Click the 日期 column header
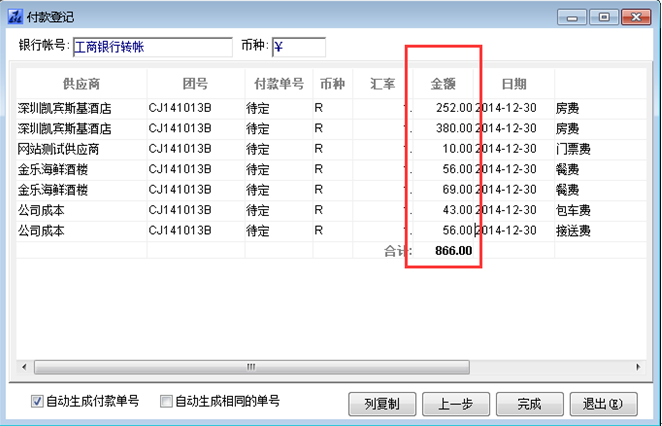 coord(514,84)
